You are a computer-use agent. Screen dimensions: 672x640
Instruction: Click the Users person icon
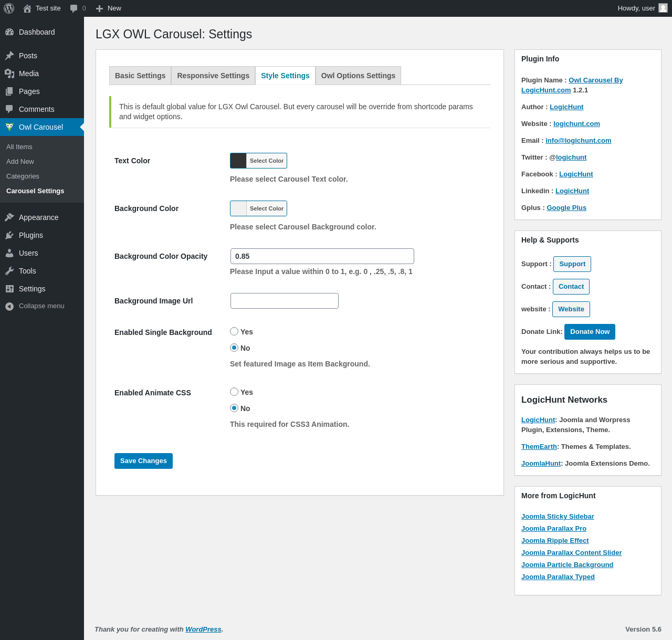tap(9, 253)
